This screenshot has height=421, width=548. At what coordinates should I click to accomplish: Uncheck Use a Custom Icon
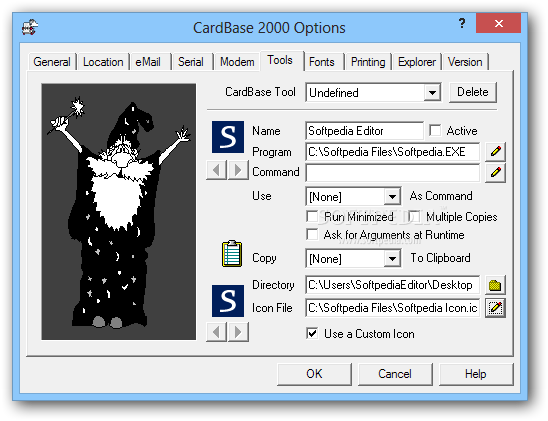(312, 333)
